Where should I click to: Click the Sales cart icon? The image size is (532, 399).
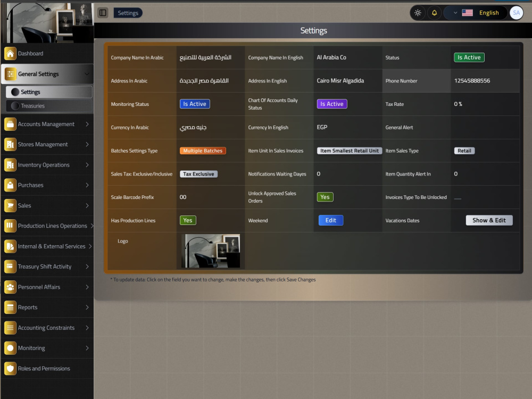[x=10, y=205]
